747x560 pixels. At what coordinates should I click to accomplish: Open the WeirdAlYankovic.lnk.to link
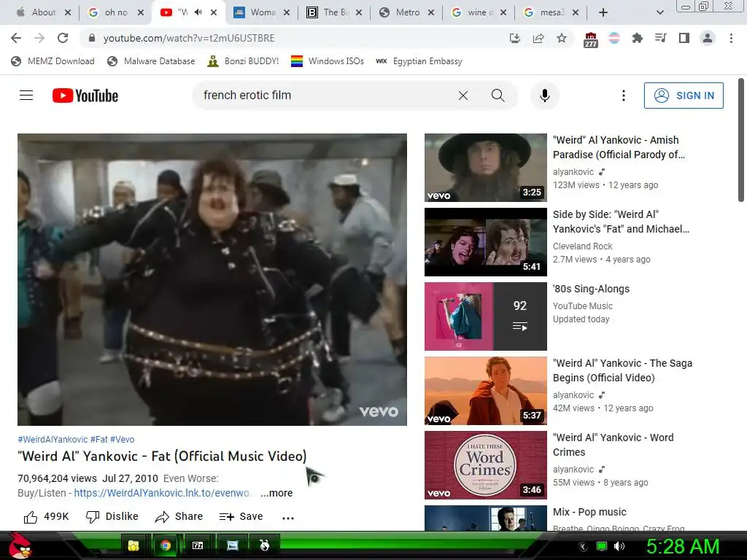[161, 493]
